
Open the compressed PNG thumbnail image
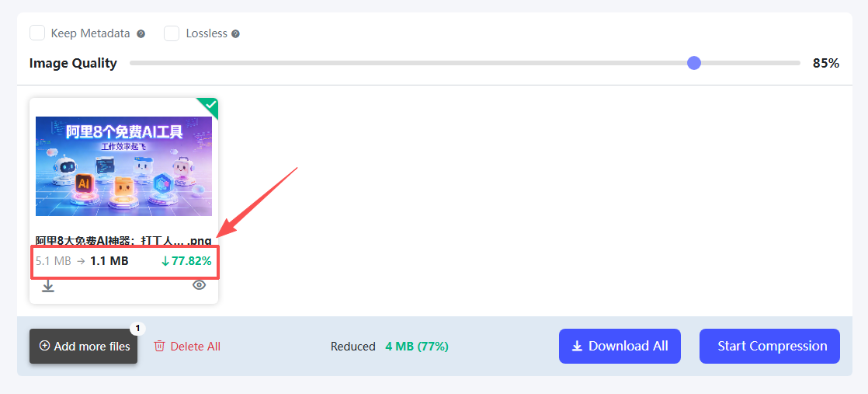(123, 166)
